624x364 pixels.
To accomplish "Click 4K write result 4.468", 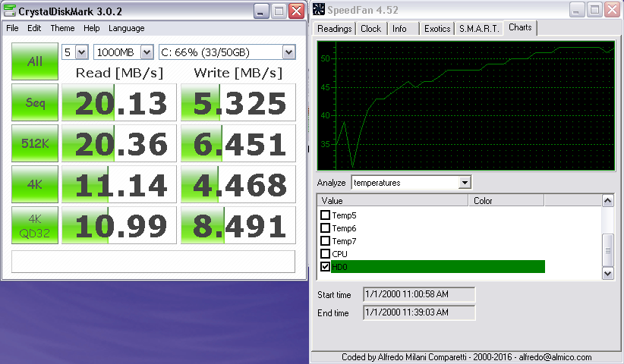I will coord(238,184).
